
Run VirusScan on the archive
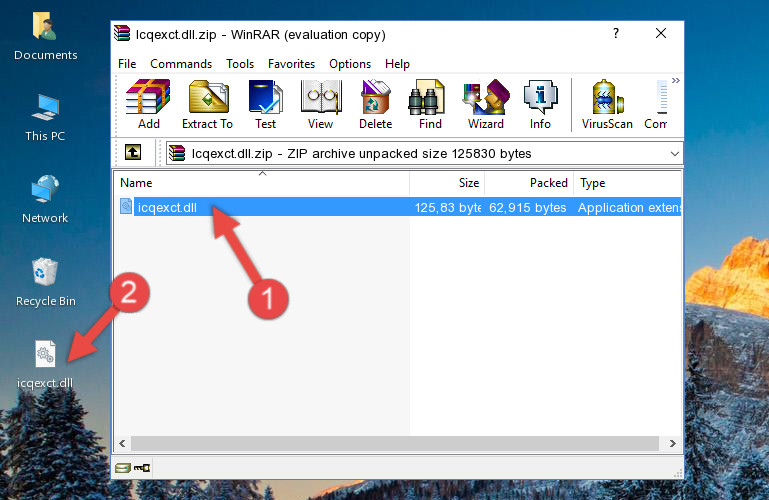coord(607,104)
